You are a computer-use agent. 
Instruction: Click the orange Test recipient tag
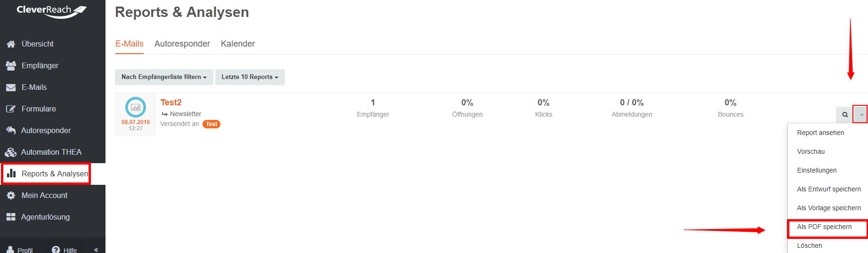tap(211, 124)
